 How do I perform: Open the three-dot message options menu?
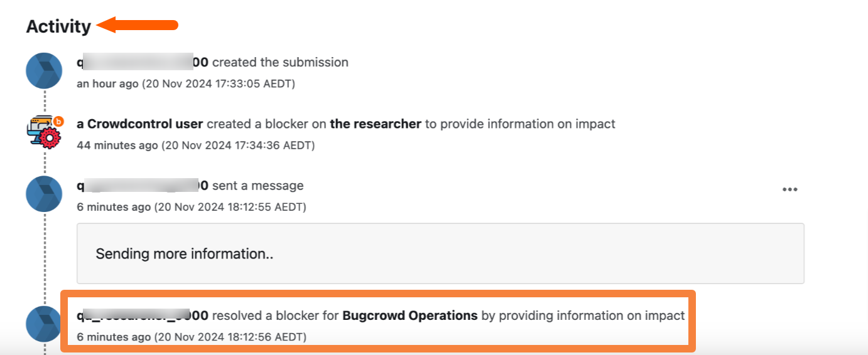[789, 189]
